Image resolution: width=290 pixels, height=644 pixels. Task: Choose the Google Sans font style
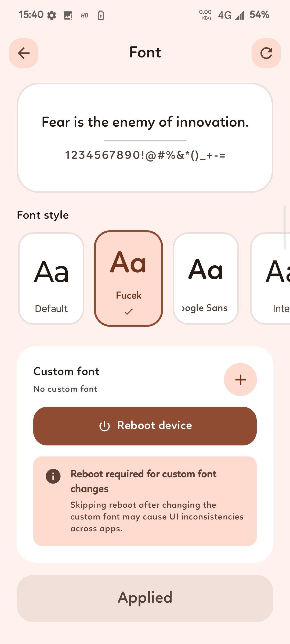(x=206, y=279)
